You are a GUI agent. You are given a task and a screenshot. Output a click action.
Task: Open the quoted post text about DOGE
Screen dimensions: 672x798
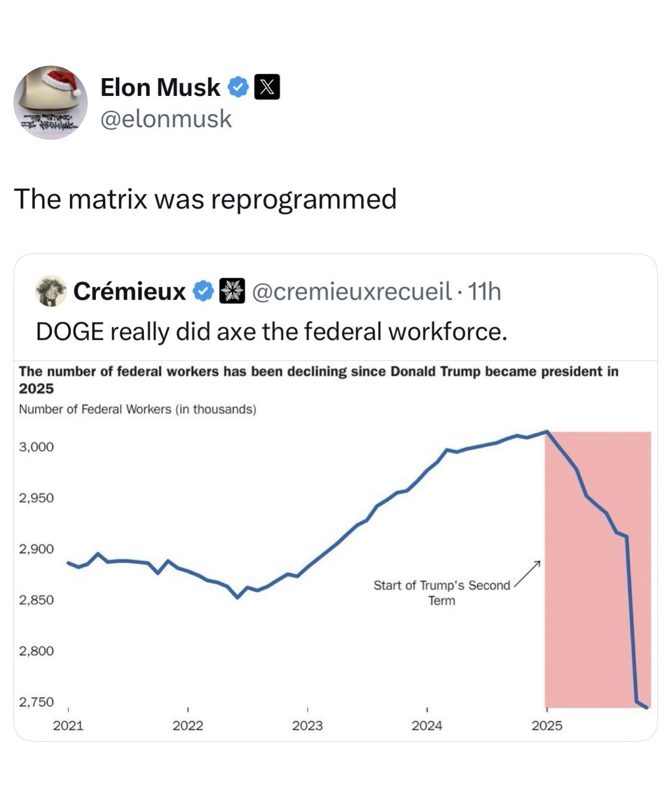[x=271, y=332]
